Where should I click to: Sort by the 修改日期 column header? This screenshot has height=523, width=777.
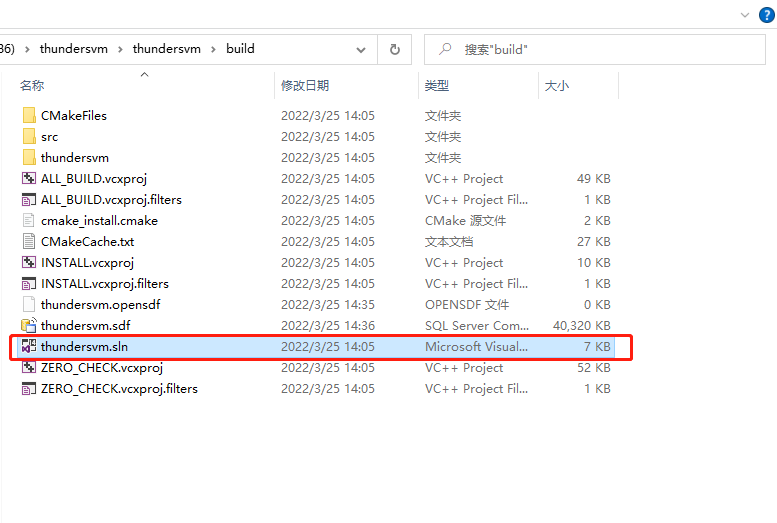[x=305, y=86]
